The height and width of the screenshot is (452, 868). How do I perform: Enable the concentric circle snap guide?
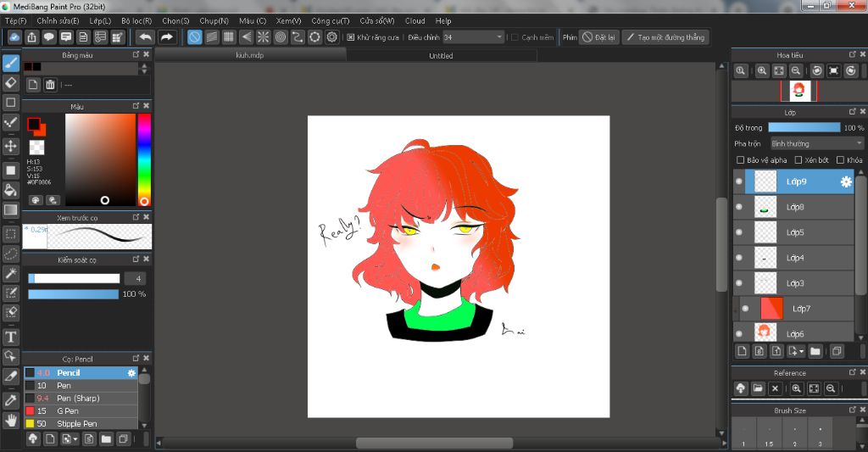pos(281,37)
